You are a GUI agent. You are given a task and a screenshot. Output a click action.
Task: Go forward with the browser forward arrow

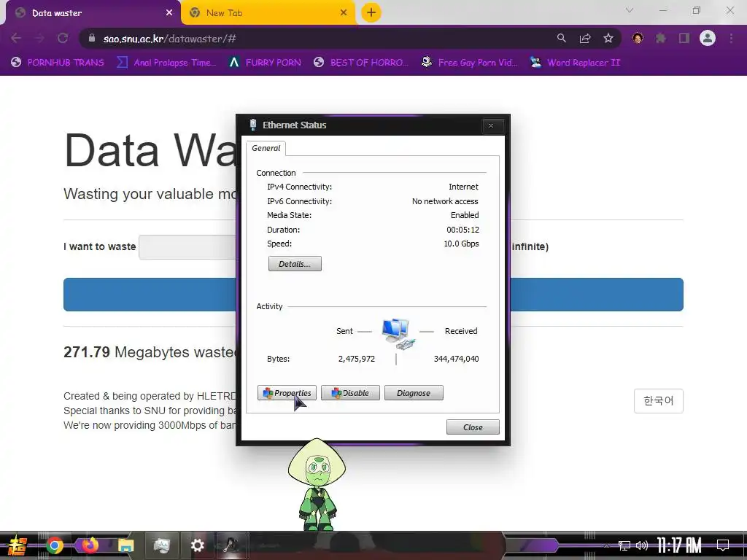(x=39, y=38)
